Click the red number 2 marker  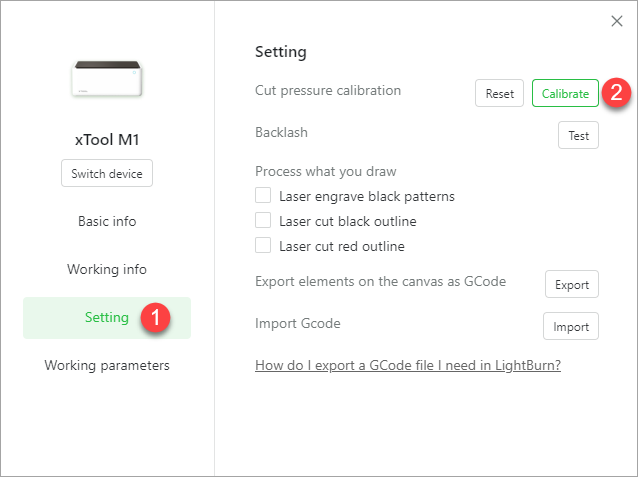point(616,92)
